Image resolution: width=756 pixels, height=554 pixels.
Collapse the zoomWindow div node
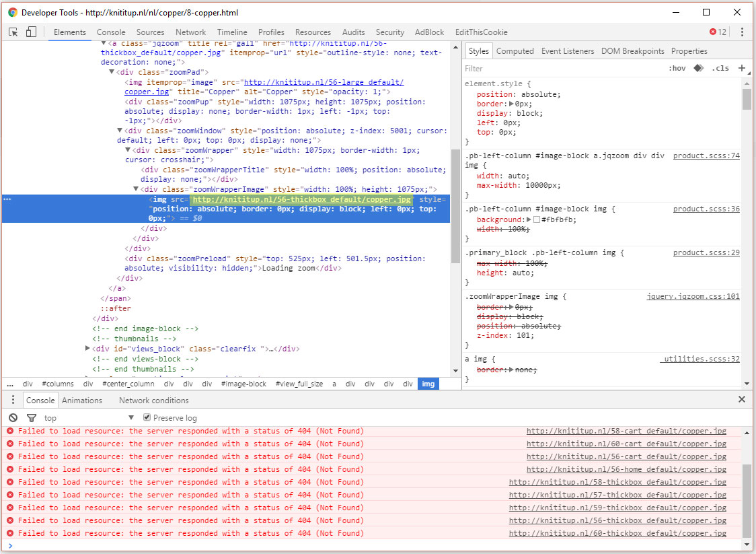coord(120,131)
